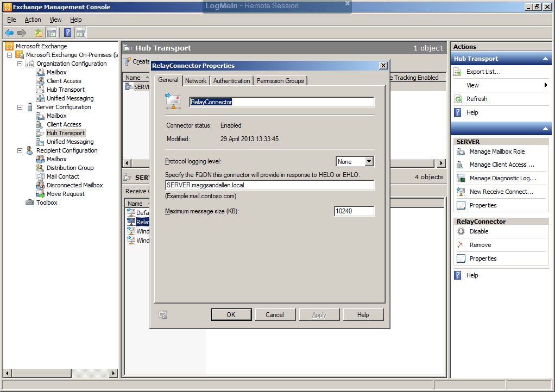Select Client Access under Server Configuration
Screen dimensions: 555x392
pyautogui.click(x=64, y=124)
